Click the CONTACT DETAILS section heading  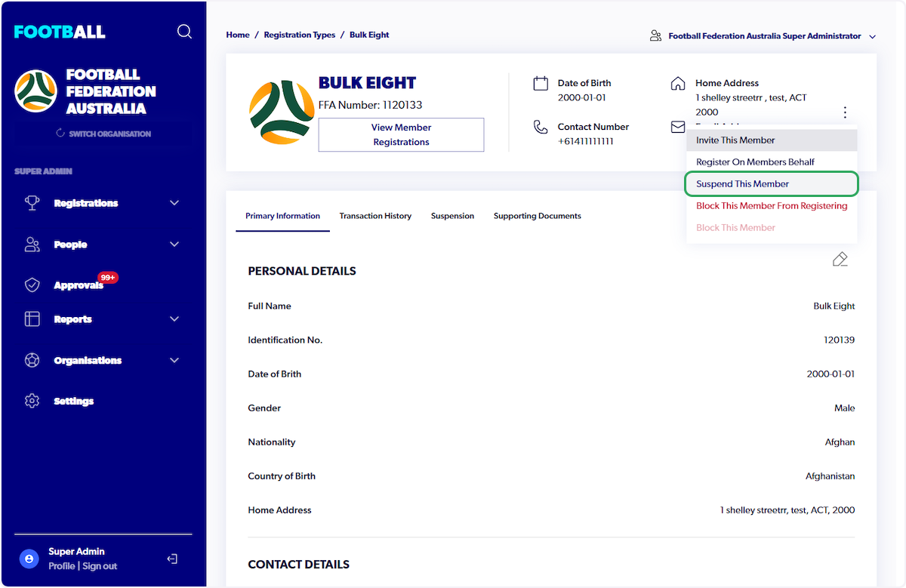[299, 565]
